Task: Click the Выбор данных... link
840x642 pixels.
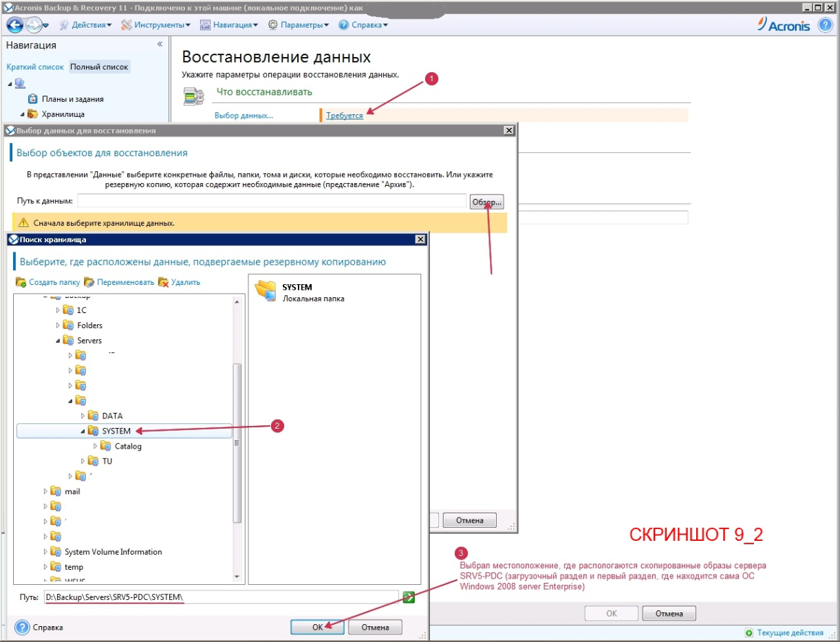Action: coord(244,116)
